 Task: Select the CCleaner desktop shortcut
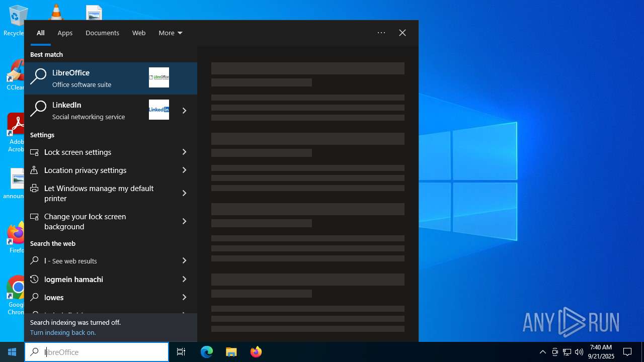[15, 75]
